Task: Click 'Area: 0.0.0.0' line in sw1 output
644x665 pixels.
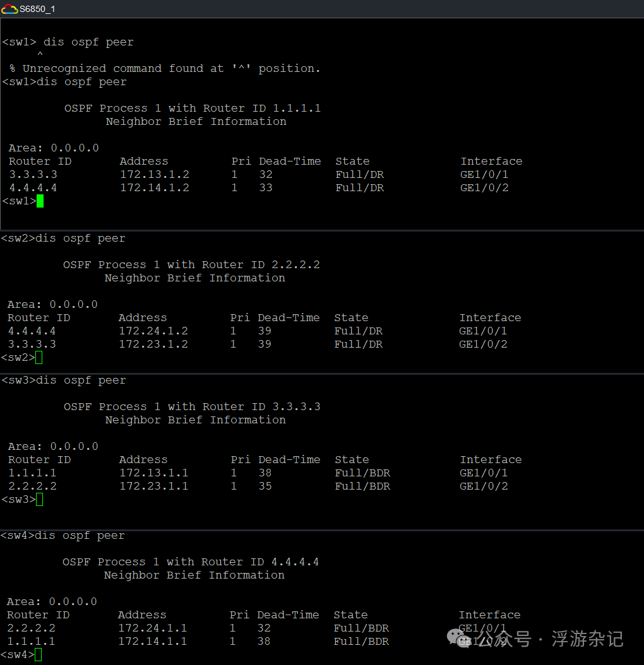Action: pos(54,148)
